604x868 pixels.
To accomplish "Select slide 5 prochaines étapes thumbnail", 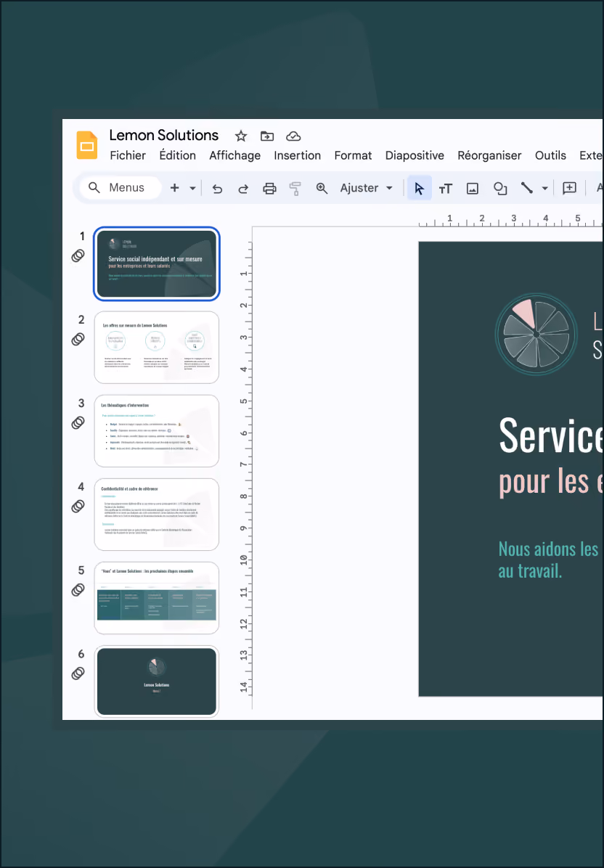I will [157, 599].
